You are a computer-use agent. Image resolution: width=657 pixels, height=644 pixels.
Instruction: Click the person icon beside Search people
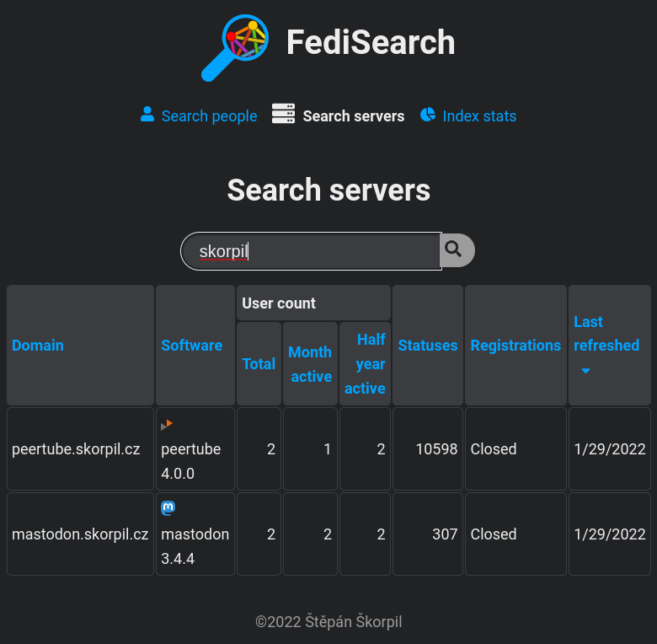click(147, 115)
